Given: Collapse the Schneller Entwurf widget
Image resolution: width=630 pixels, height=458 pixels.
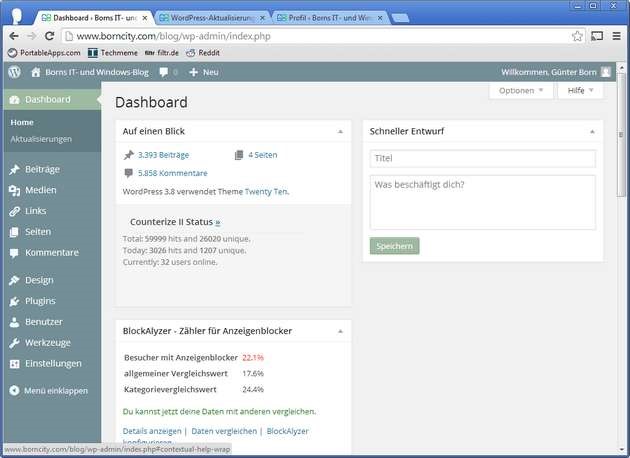Looking at the screenshot, I should coord(591,131).
